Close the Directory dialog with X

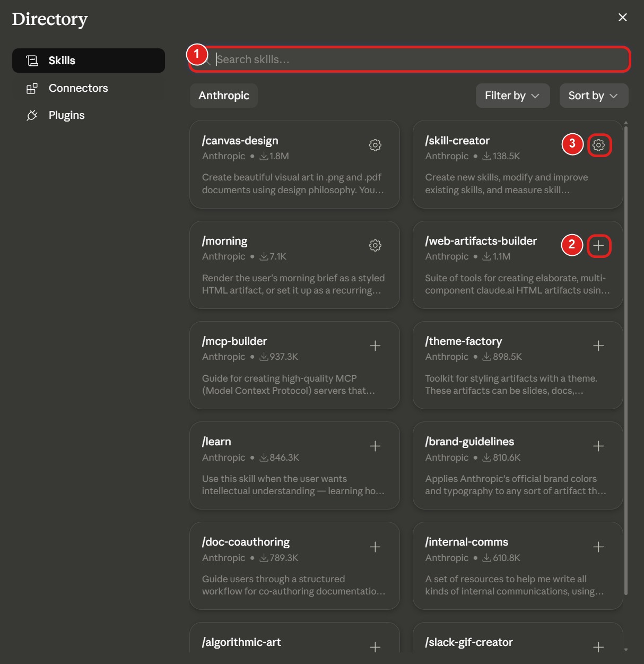pos(623,18)
